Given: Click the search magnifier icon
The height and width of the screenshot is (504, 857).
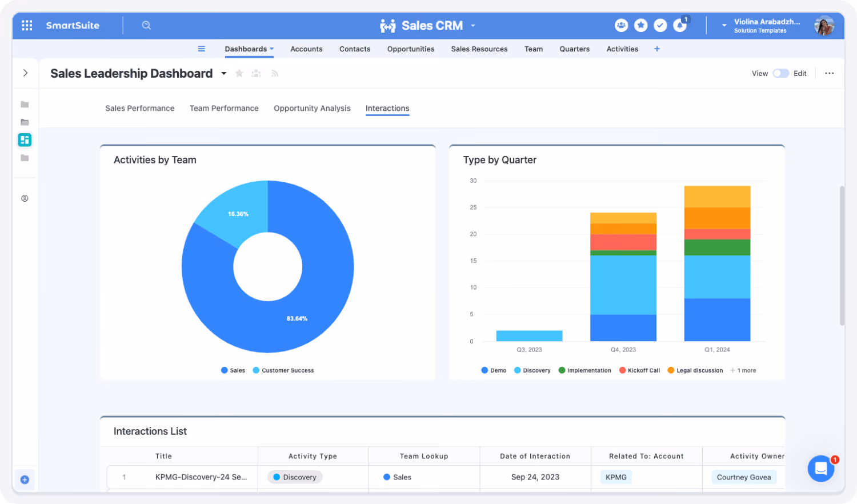Looking at the screenshot, I should coord(146,25).
